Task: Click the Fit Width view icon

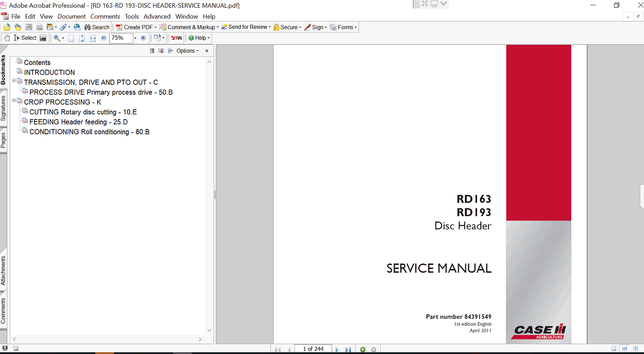Action: click(x=92, y=38)
